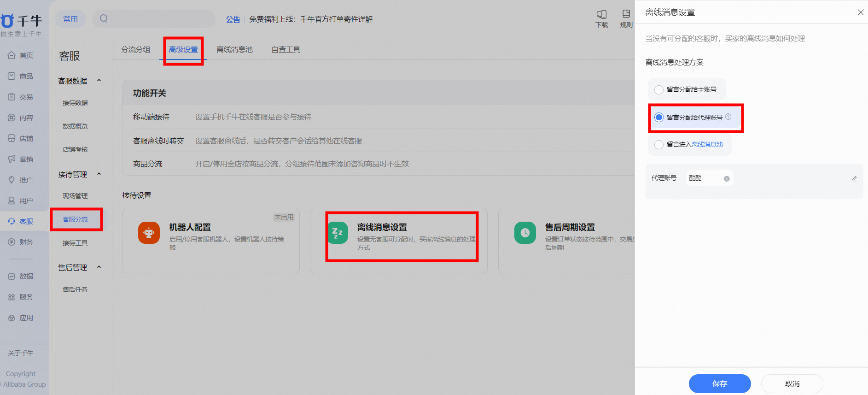Click 关于千牛 at sidebar bottom
This screenshot has height=395, width=868.
pos(21,353)
